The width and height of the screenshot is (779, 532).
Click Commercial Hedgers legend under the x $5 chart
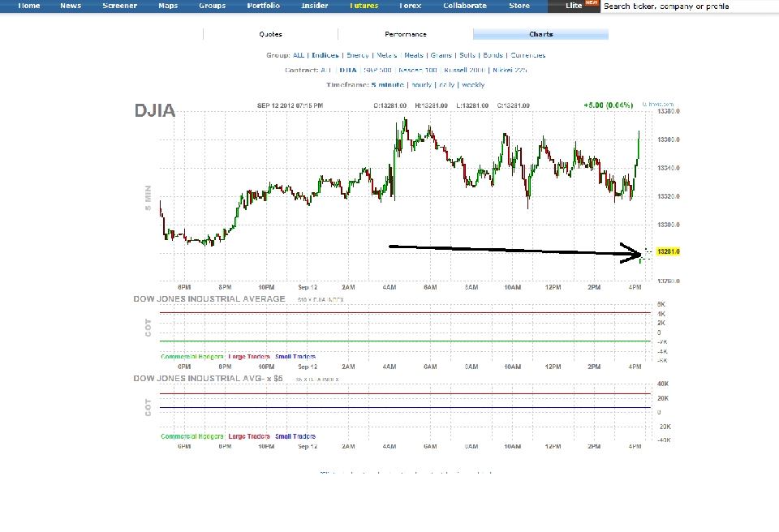click(x=192, y=436)
